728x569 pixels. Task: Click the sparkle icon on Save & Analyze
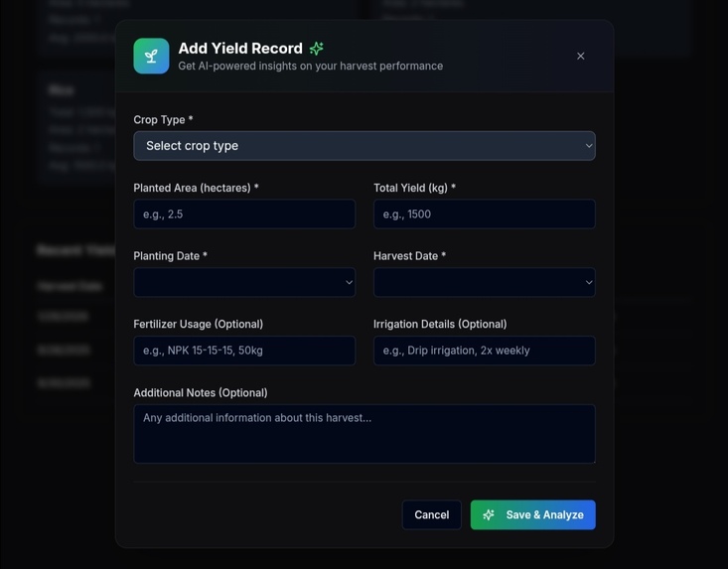489,514
